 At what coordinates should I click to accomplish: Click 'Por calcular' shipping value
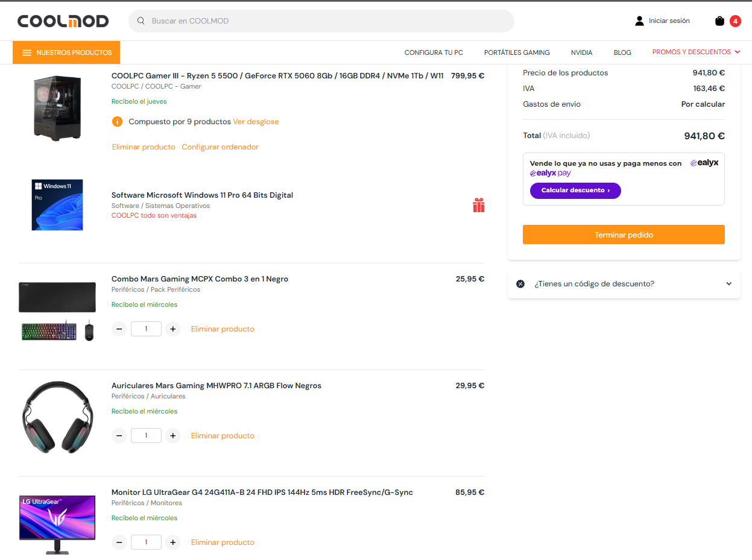703,104
